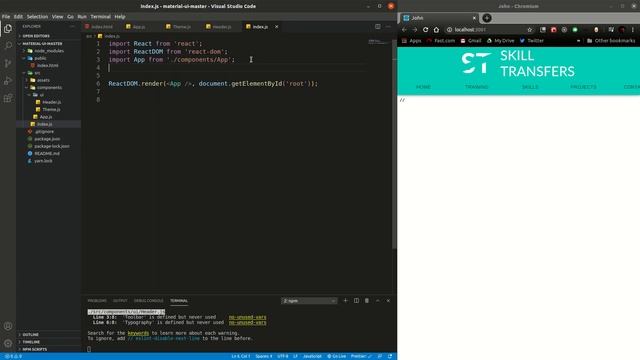Split the editor right
Image resolution: width=640 pixels, height=360 pixels.
click(x=378, y=27)
